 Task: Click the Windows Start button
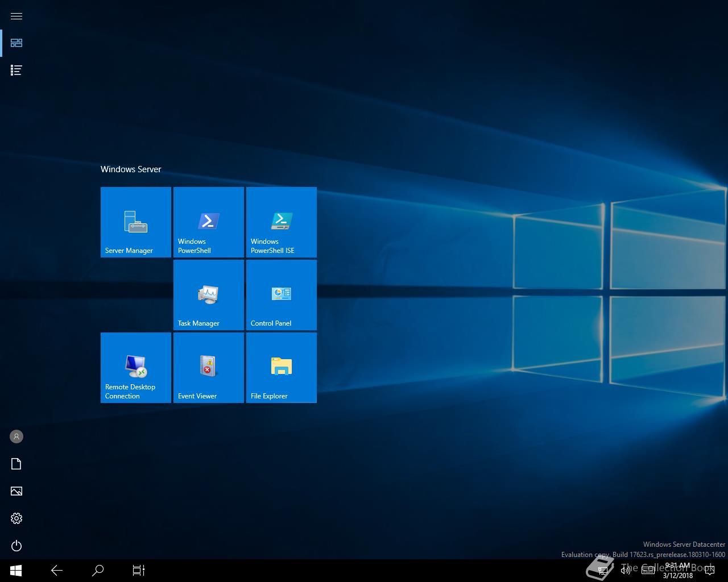coord(16,570)
